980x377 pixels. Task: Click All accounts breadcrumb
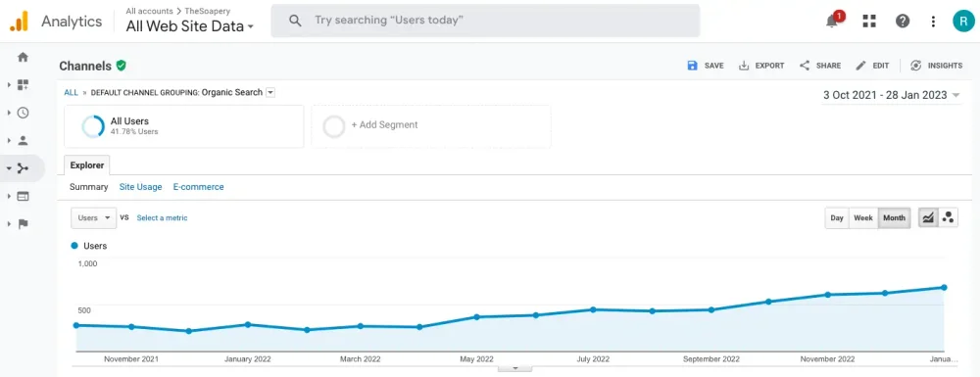coord(149,11)
